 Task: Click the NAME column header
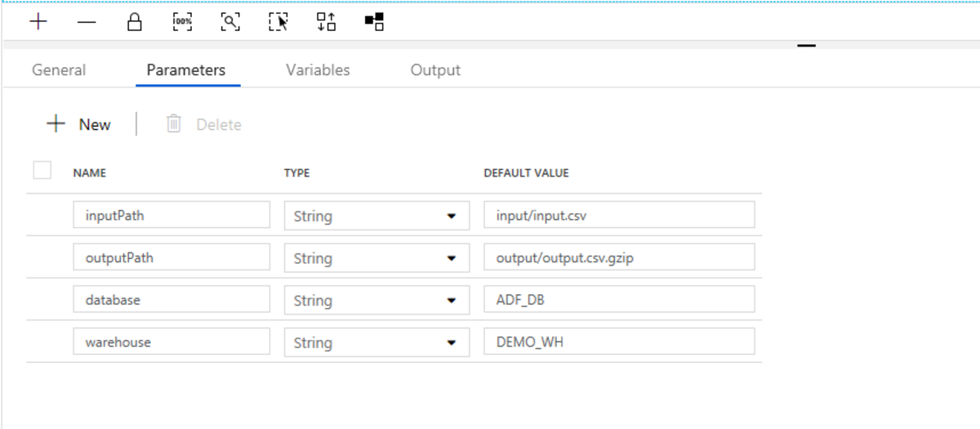(90, 173)
